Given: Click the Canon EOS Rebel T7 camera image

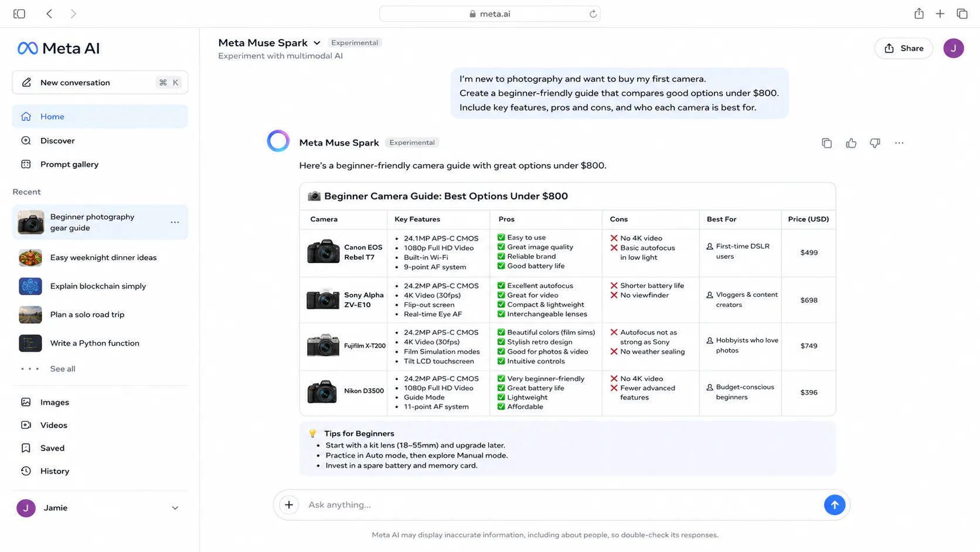Looking at the screenshot, I should pyautogui.click(x=323, y=252).
